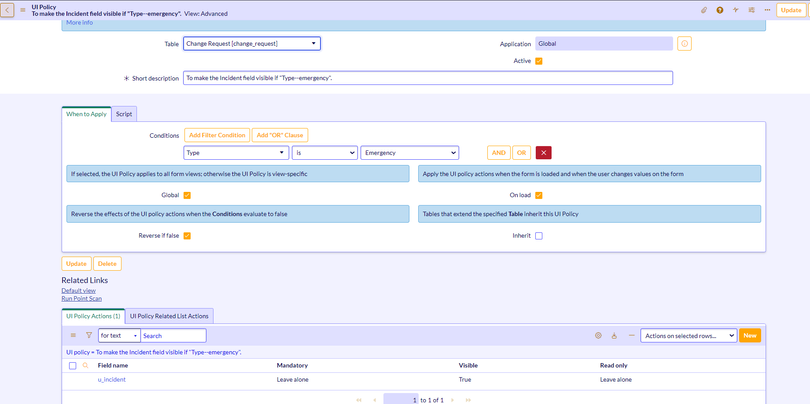Click the Delete button
This screenshot has width=810, height=404.
[x=107, y=263]
